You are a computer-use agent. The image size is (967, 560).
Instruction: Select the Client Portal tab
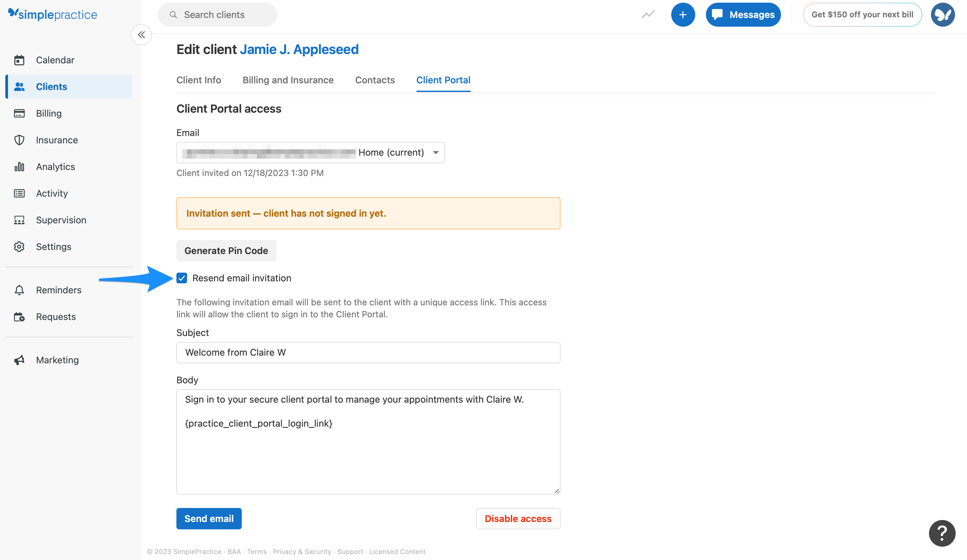tap(443, 80)
